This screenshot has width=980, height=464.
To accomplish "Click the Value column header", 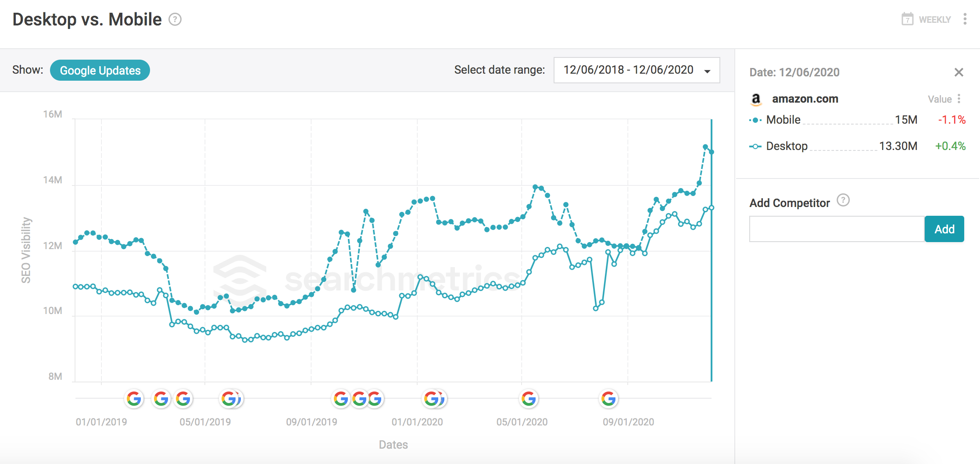I will coord(940,99).
